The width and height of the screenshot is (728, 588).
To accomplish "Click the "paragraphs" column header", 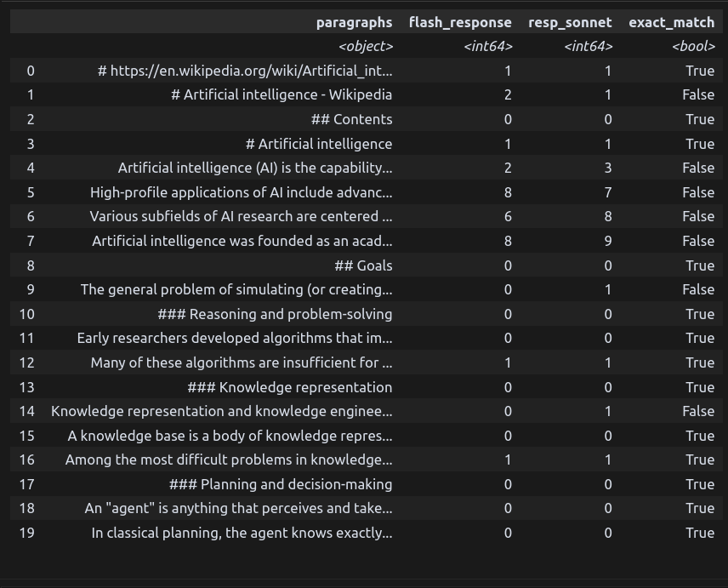I will coord(355,22).
